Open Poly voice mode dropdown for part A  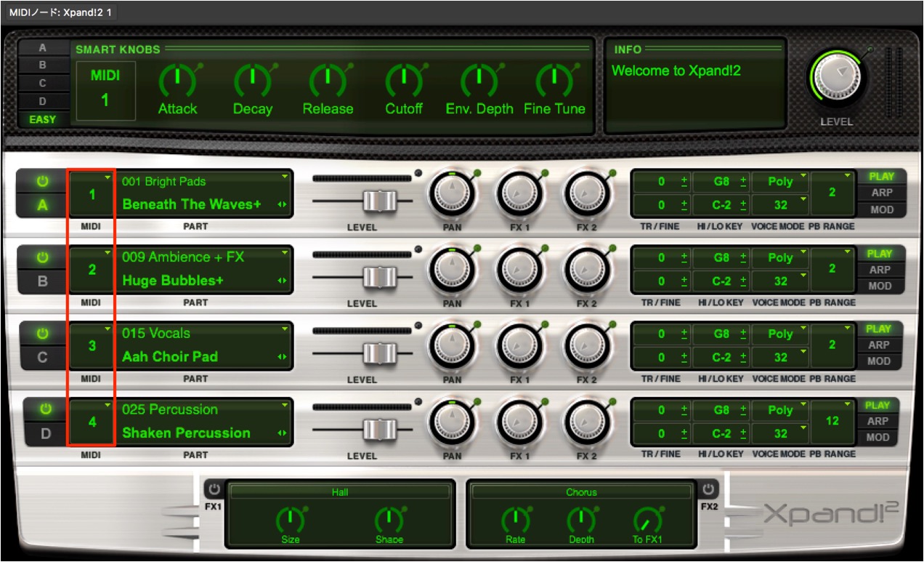(781, 182)
